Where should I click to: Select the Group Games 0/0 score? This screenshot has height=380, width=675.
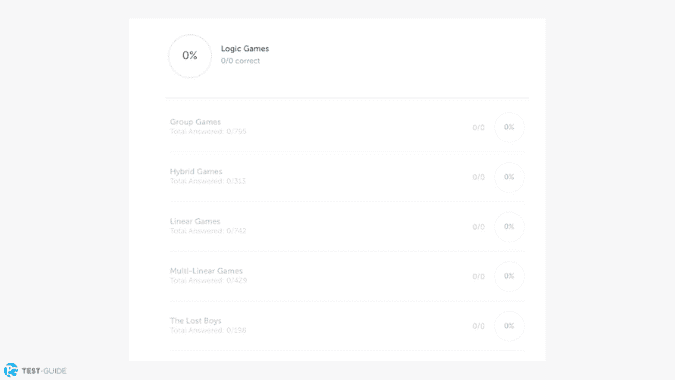(478, 127)
